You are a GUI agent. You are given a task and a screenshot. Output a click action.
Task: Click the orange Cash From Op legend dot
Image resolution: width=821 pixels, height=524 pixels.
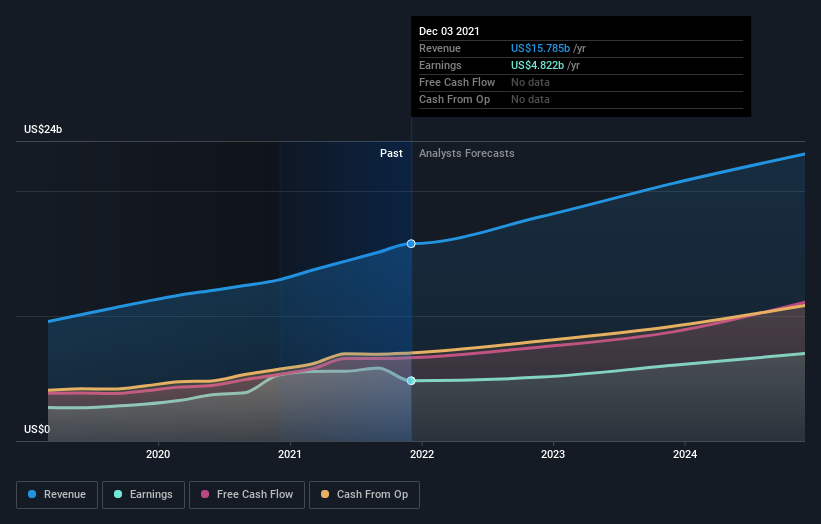[325, 494]
